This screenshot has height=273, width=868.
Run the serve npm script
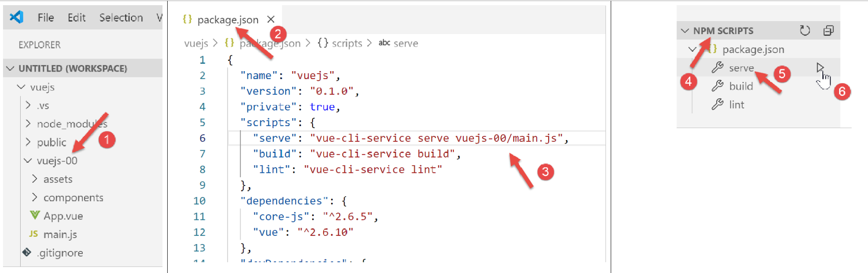[x=819, y=68]
